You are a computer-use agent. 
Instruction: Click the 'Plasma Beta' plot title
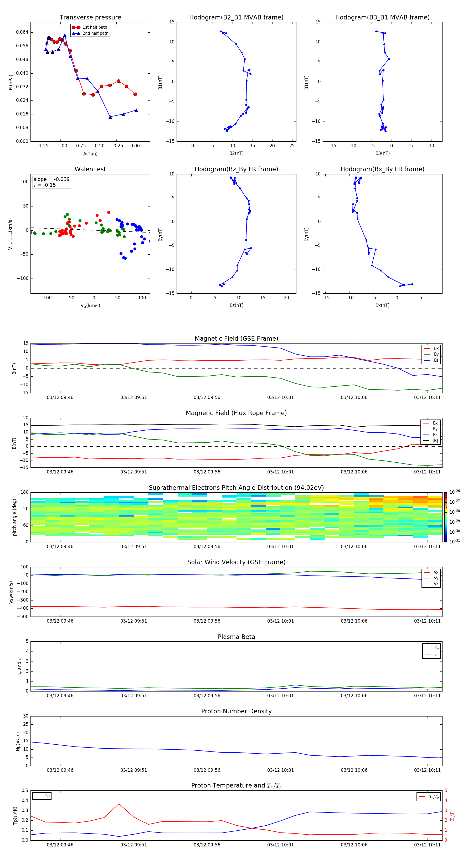coord(236,637)
